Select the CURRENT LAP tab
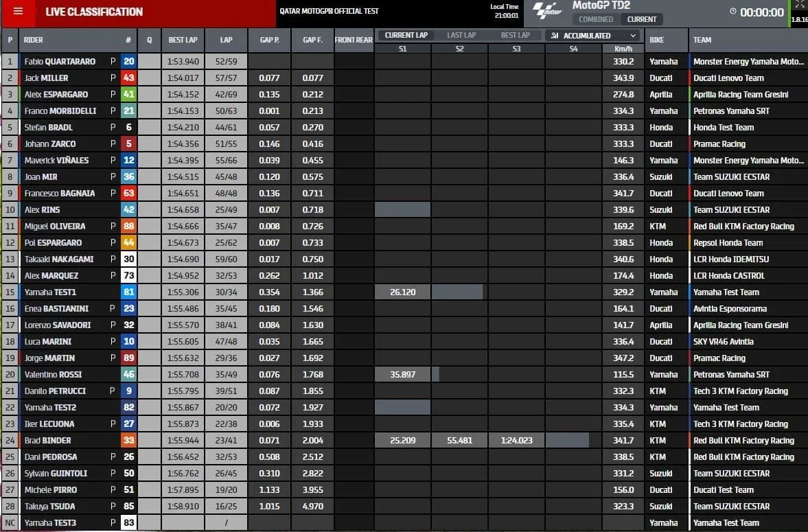 coord(406,35)
